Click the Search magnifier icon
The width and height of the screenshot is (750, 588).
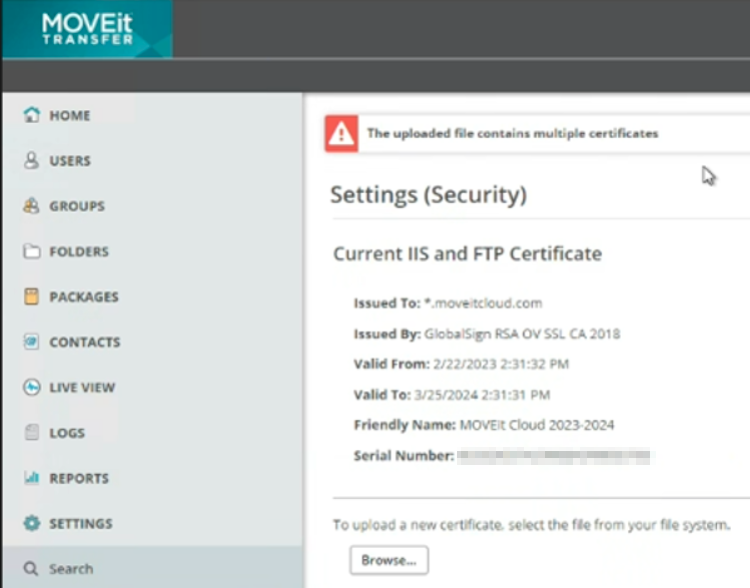click(x=31, y=568)
